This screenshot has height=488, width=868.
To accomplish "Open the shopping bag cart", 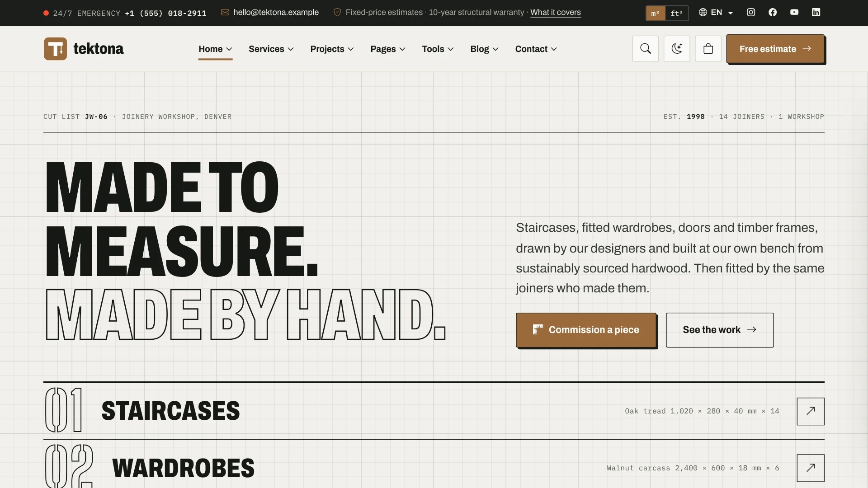I will (x=708, y=49).
